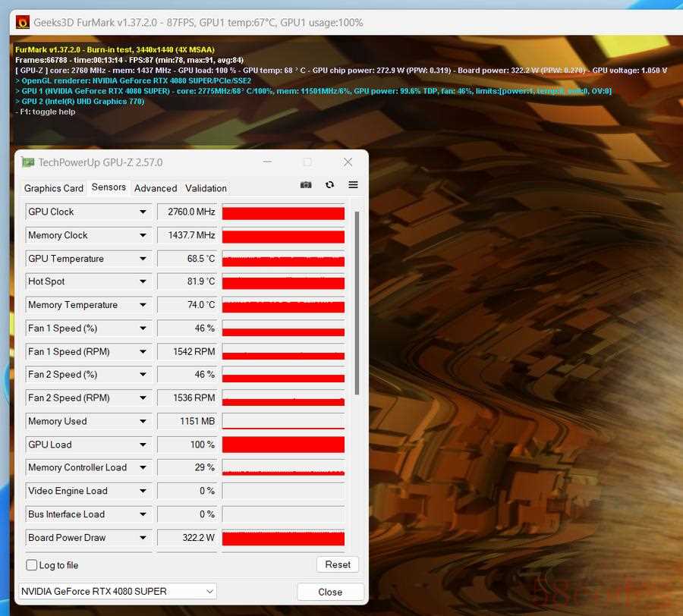The width and height of the screenshot is (683, 616).
Task: Click the Memory Controller Load graph
Action: (283, 467)
